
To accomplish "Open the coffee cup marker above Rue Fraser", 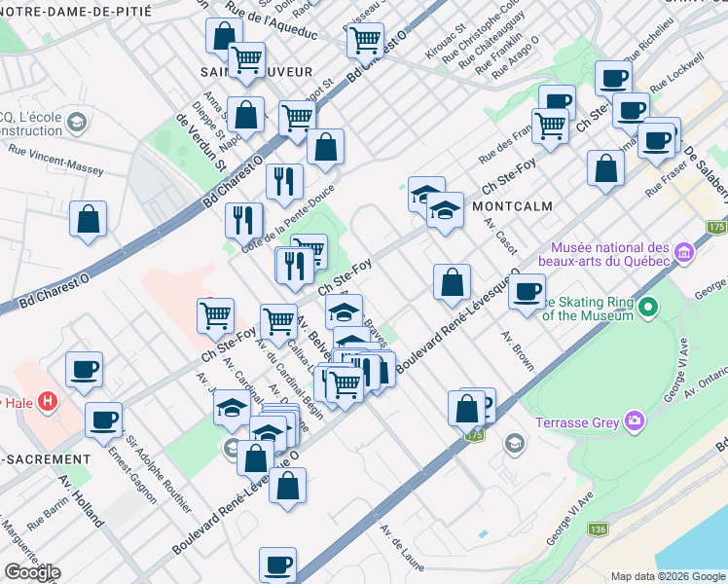I will pos(656,141).
